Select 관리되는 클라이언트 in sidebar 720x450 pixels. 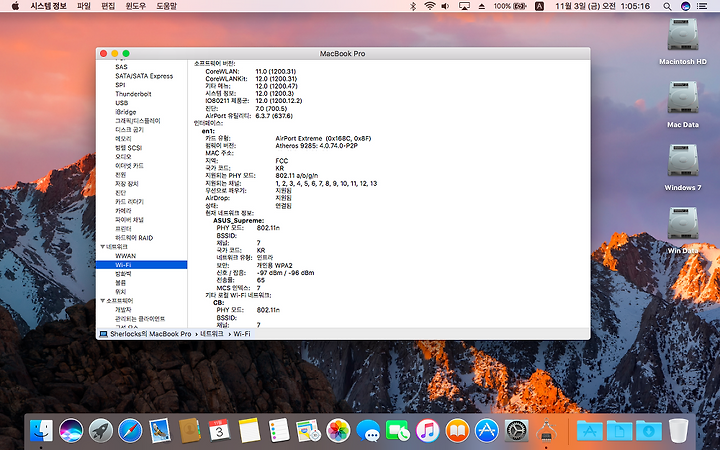pos(140,319)
